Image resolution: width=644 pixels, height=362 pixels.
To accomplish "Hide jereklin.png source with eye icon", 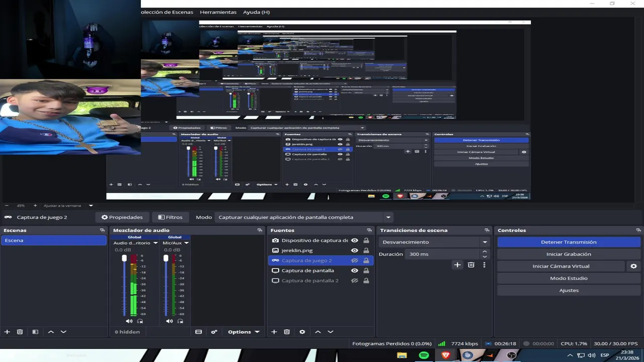I will click(355, 250).
